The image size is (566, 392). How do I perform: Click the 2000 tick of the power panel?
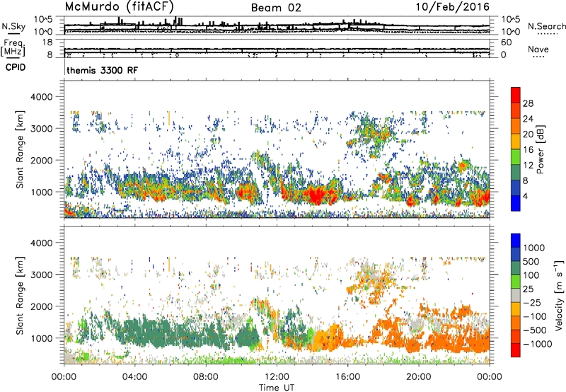(x=43, y=160)
